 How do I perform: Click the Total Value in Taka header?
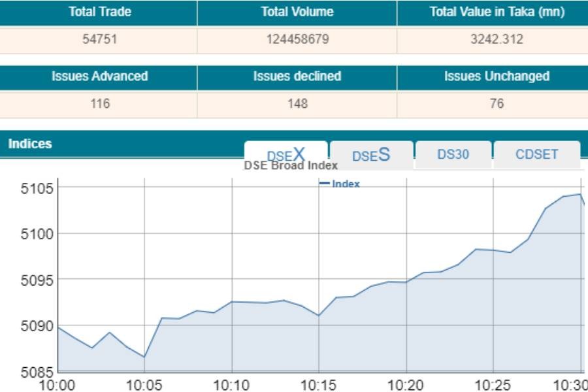(497, 12)
